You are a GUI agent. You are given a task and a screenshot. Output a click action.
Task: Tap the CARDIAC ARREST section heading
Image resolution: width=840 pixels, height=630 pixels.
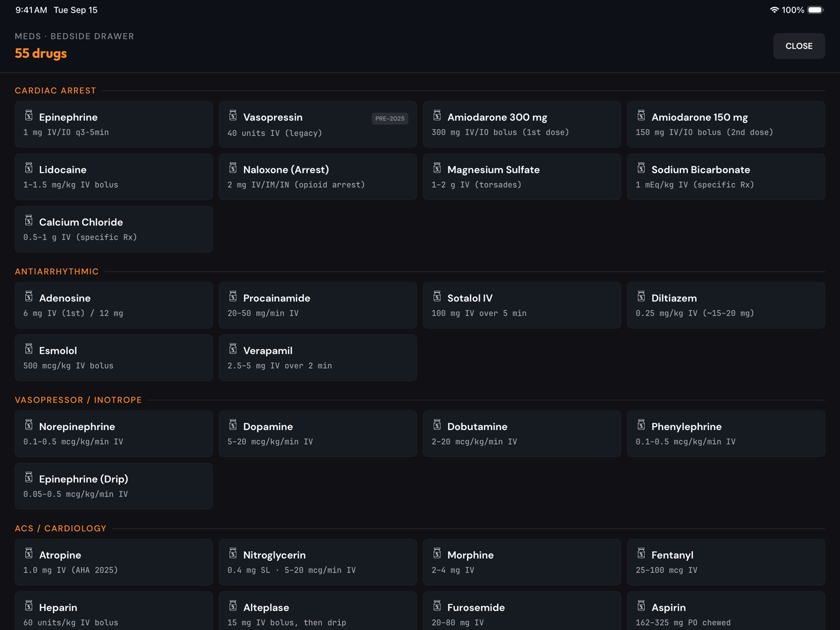[56, 91]
